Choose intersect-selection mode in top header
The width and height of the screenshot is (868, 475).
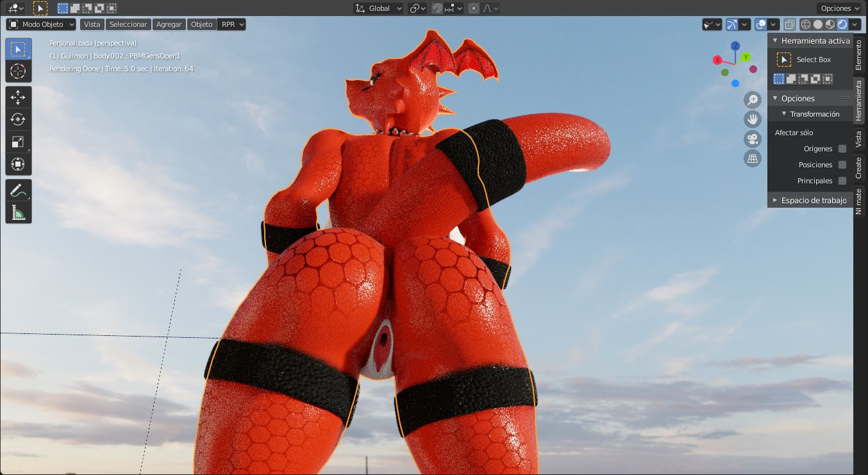112,8
